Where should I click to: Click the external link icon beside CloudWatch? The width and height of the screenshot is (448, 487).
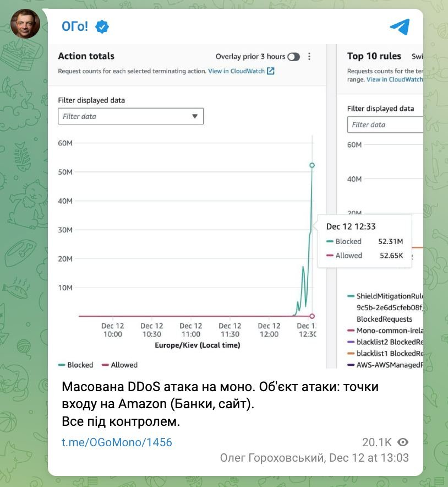coord(270,71)
